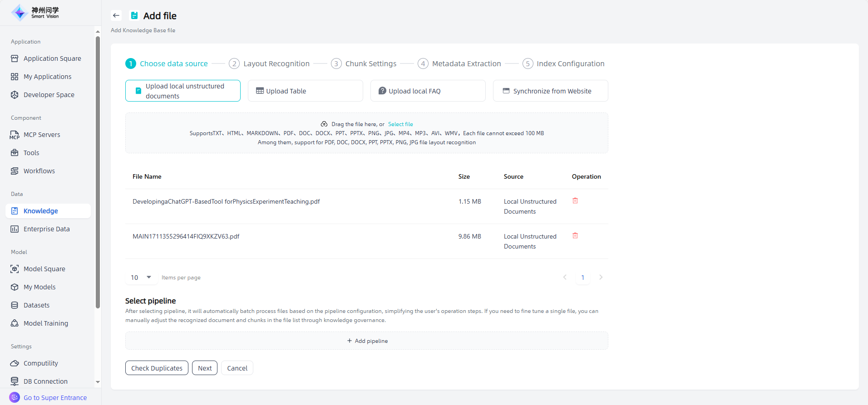868x405 pixels.
Task: Delete the DevelopingaChatGPT-BasedTool PDF file
Action: click(x=575, y=201)
